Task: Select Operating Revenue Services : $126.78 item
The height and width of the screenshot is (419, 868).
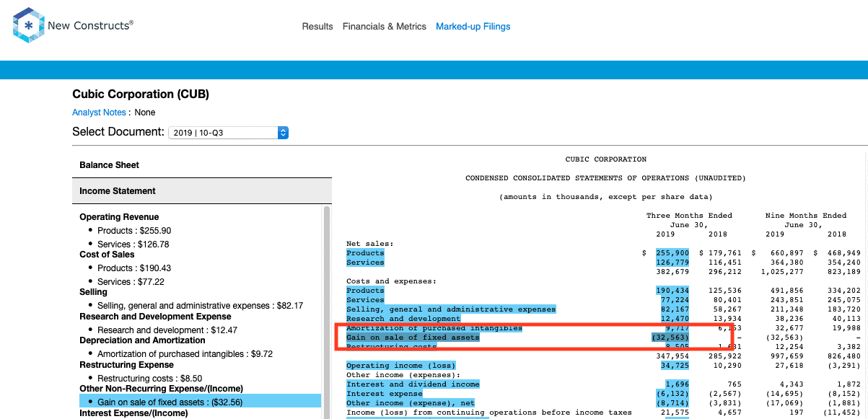Action: coord(133,244)
